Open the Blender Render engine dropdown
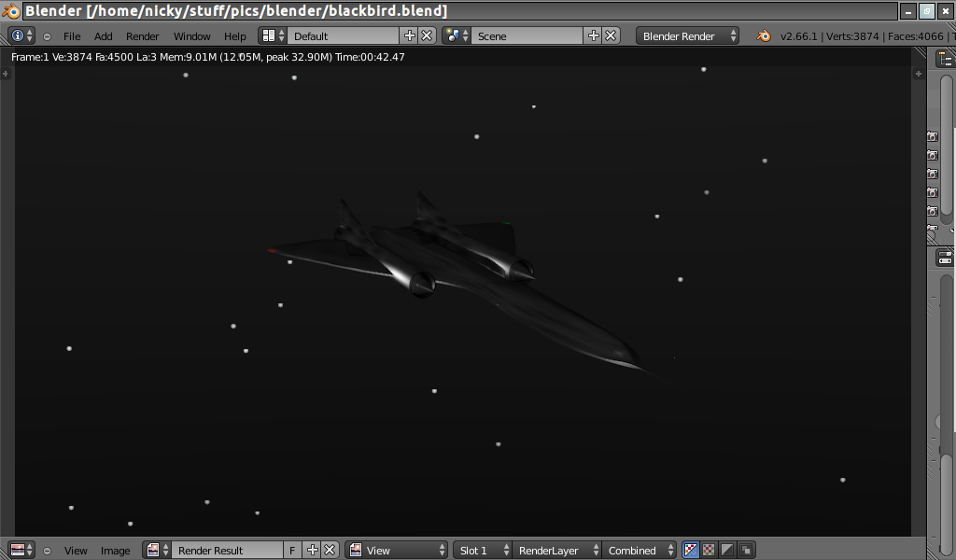 pos(688,35)
